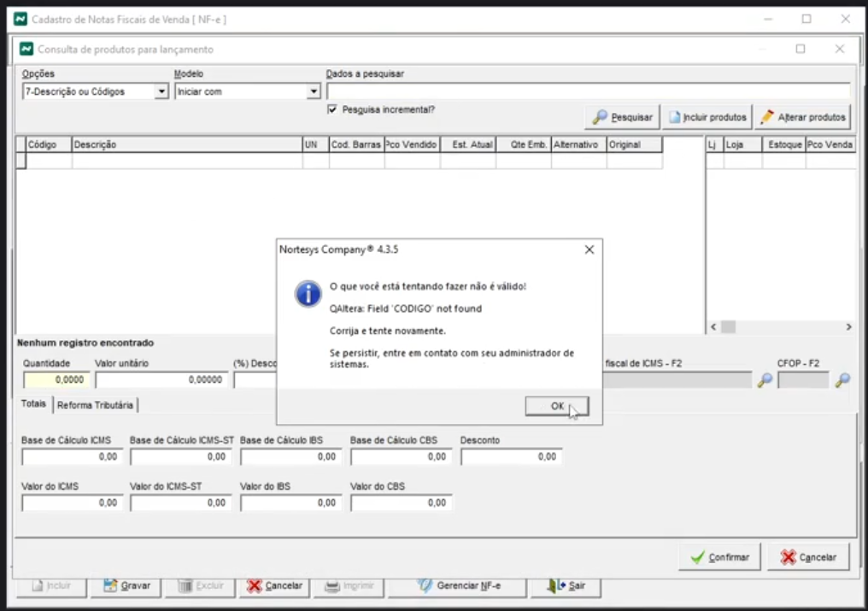Click the Incluir produtos button
The width and height of the screenshot is (868, 611).
pyautogui.click(x=708, y=117)
